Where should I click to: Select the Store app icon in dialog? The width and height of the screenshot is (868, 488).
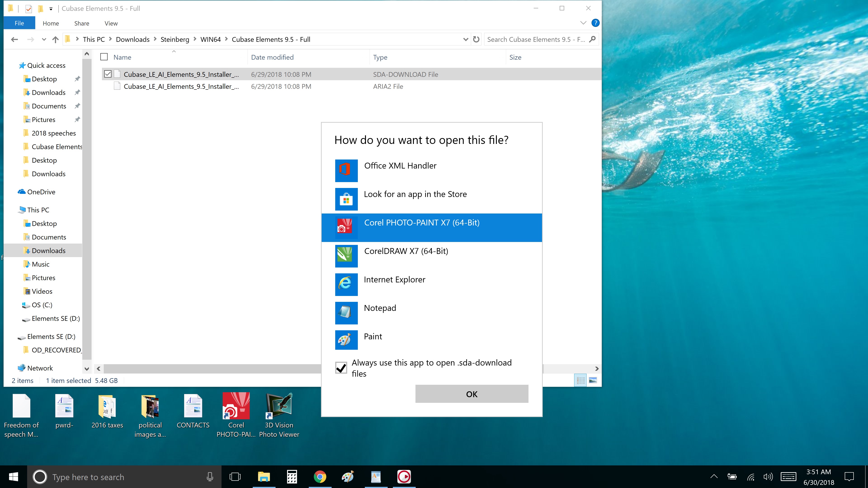(346, 199)
